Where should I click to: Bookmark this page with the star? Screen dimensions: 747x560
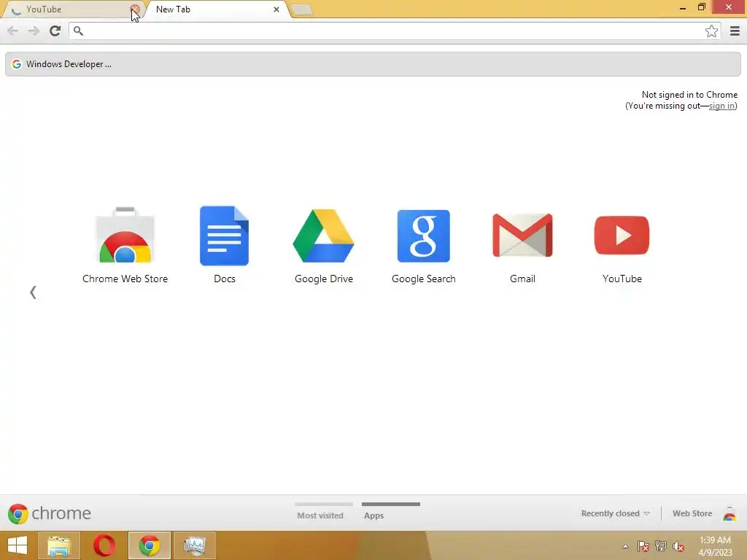coord(711,31)
